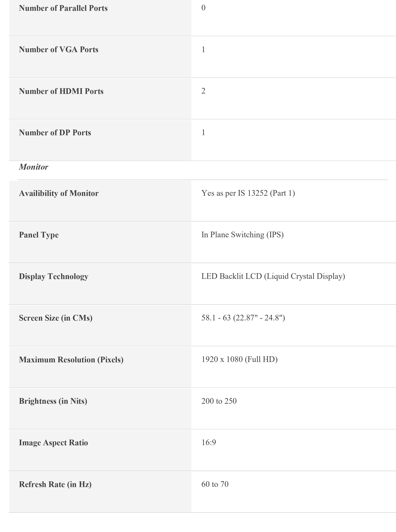
Task: Select the "16:9" aspect ratio value
Action: coord(209,442)
